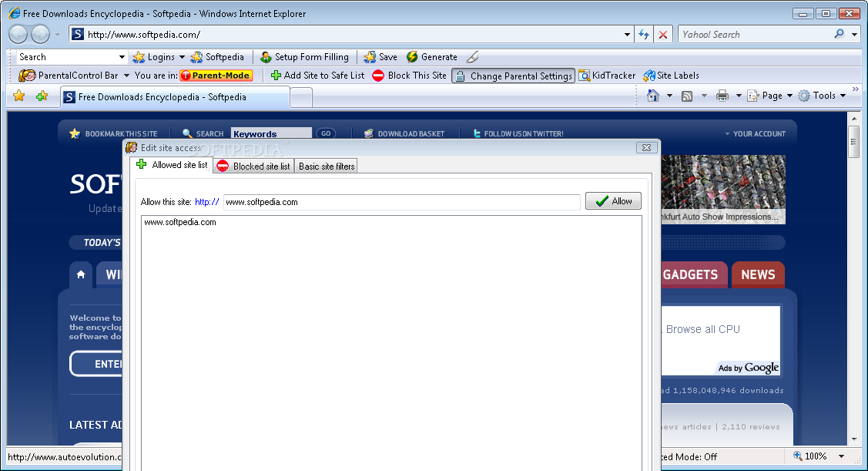Image resolution: width=868 pixels, height=471 pixels.
Task: Open YOUR ACCOUNT dropdown on the webpage
Action: point(755,133)
